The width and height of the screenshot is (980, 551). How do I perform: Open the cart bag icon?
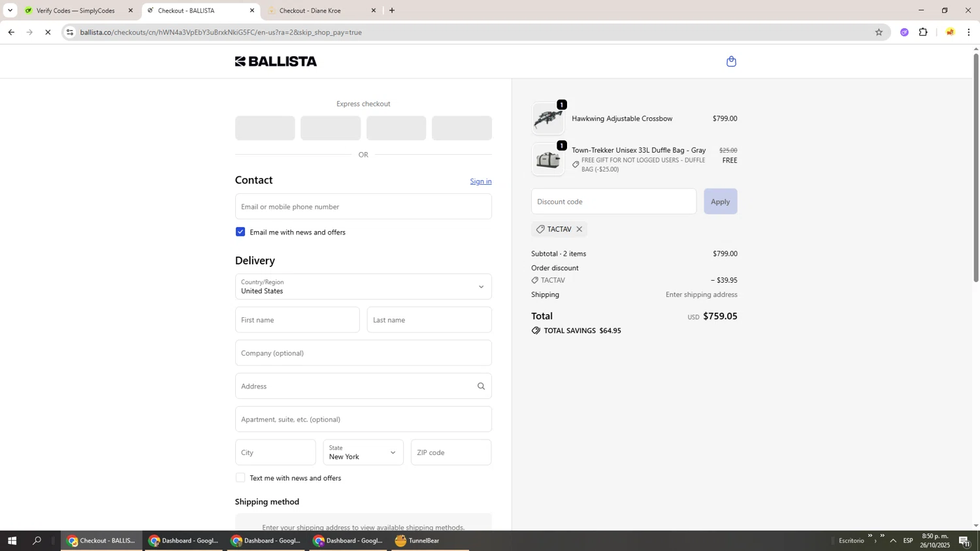click(731, 61)
